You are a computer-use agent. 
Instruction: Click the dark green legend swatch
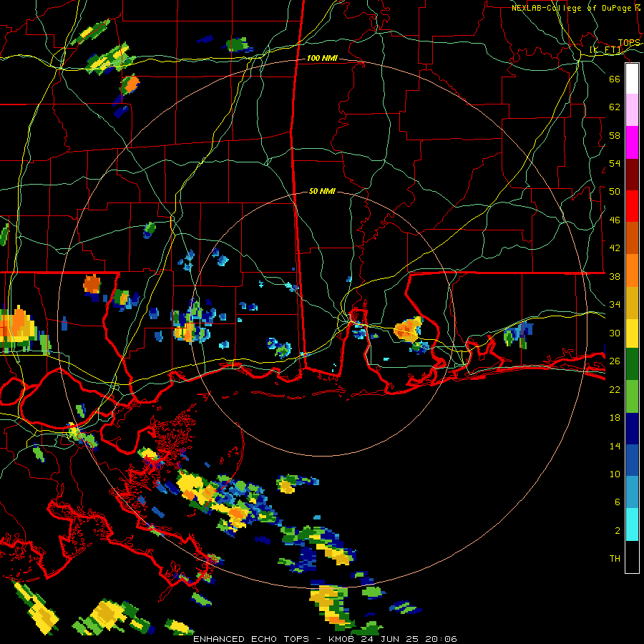[x=632, y=364]
